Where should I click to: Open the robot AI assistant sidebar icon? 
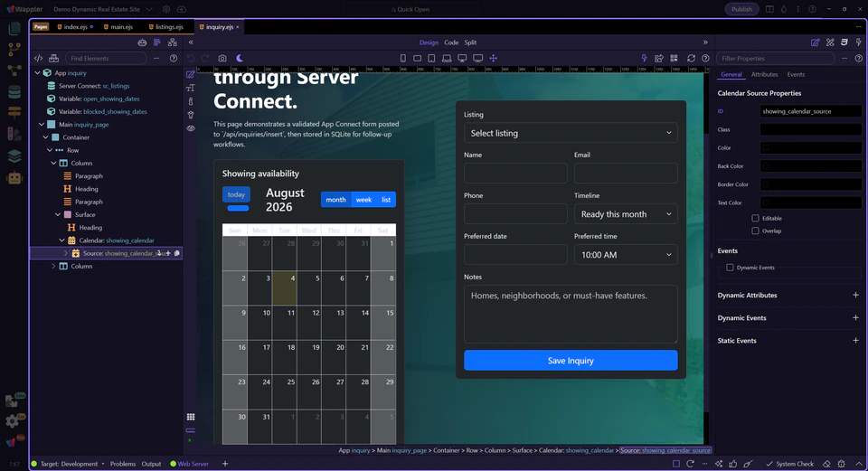point(14,178)
